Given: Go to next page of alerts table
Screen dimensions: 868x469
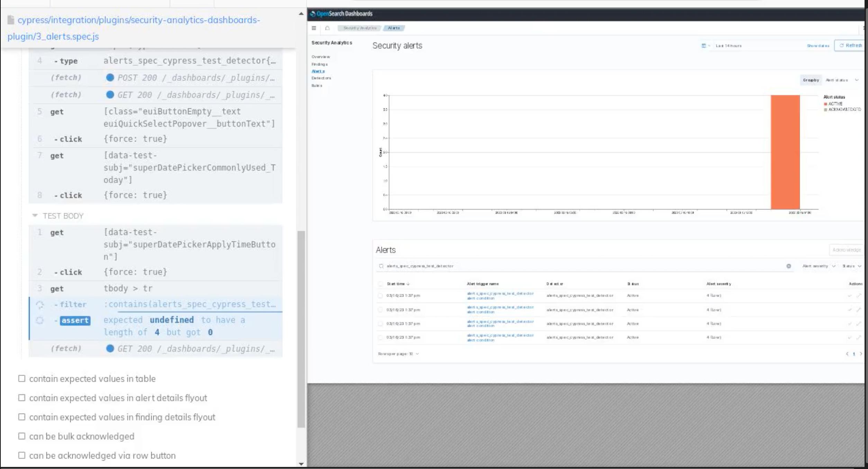Looking at the screenshot, I should (x=861, y=354).
